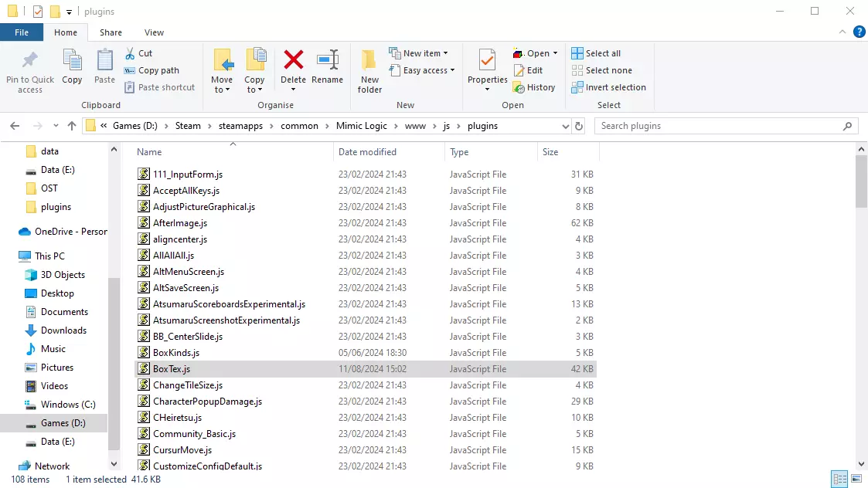The width and height of the screenshot is (868, 488).
Task: Select file 111_InputForm.js
Action: click(x=366, y=175)
